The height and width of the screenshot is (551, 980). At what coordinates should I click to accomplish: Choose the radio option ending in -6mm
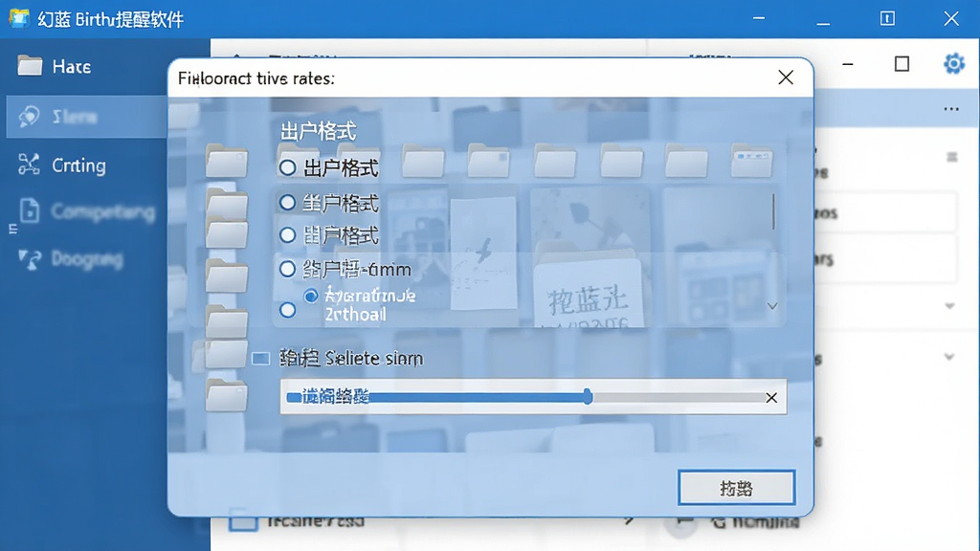click(287, 269)
